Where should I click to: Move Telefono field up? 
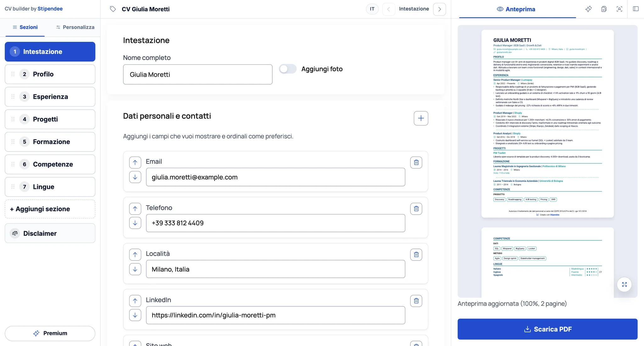point(135,209)
